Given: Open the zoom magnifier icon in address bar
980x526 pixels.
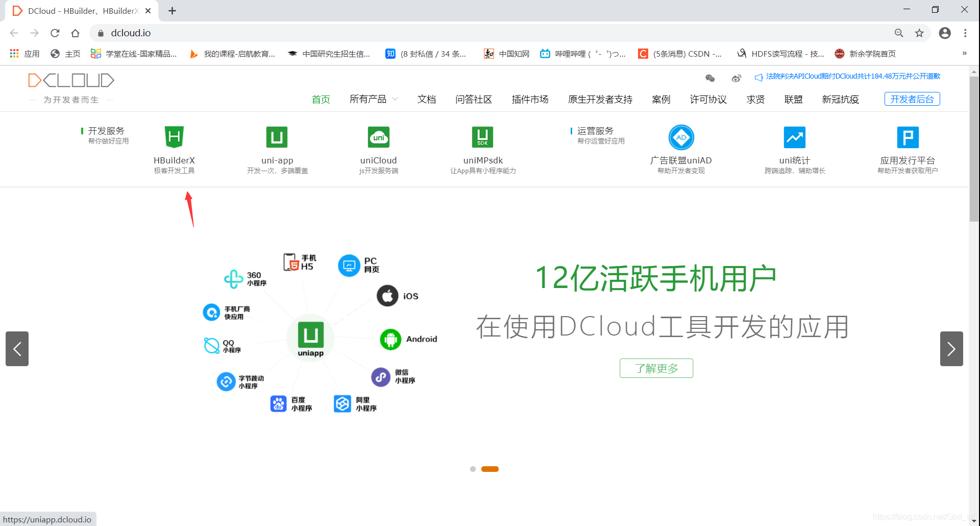Looking at the screenshot, I should coord(899,33).
